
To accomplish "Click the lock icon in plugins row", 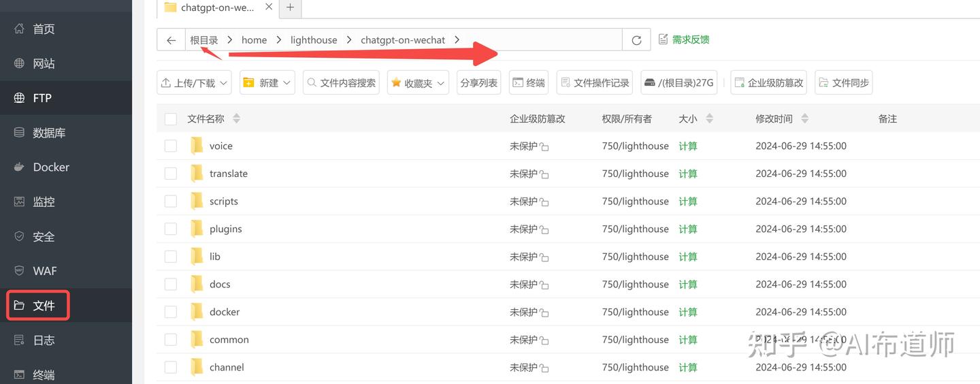I will pos(544,229).
